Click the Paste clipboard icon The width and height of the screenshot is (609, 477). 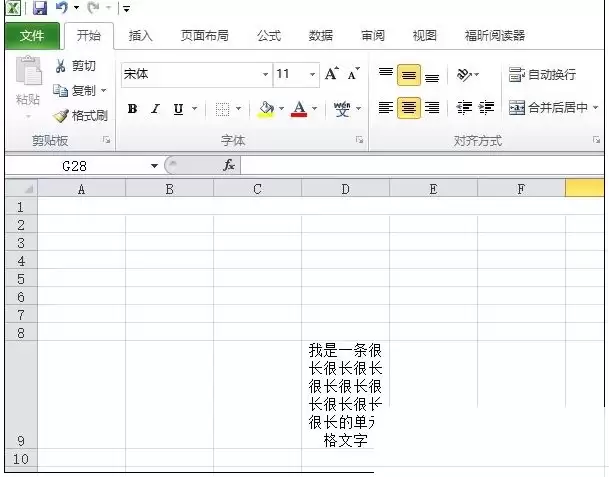[28, 70]
